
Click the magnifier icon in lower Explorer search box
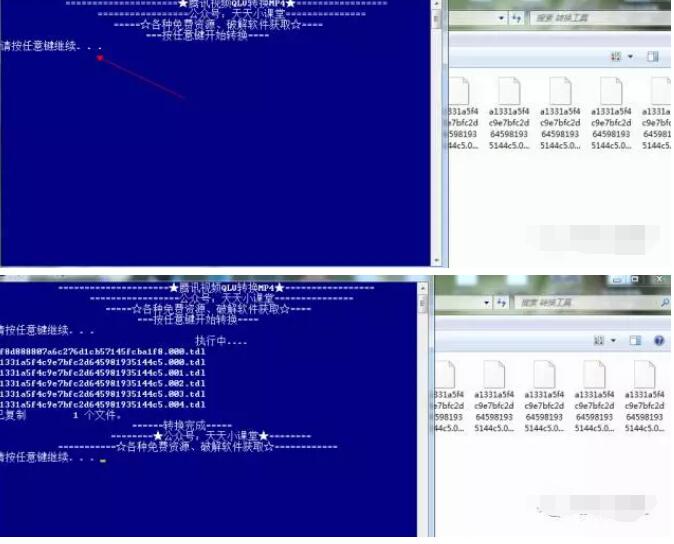point(665,303)
